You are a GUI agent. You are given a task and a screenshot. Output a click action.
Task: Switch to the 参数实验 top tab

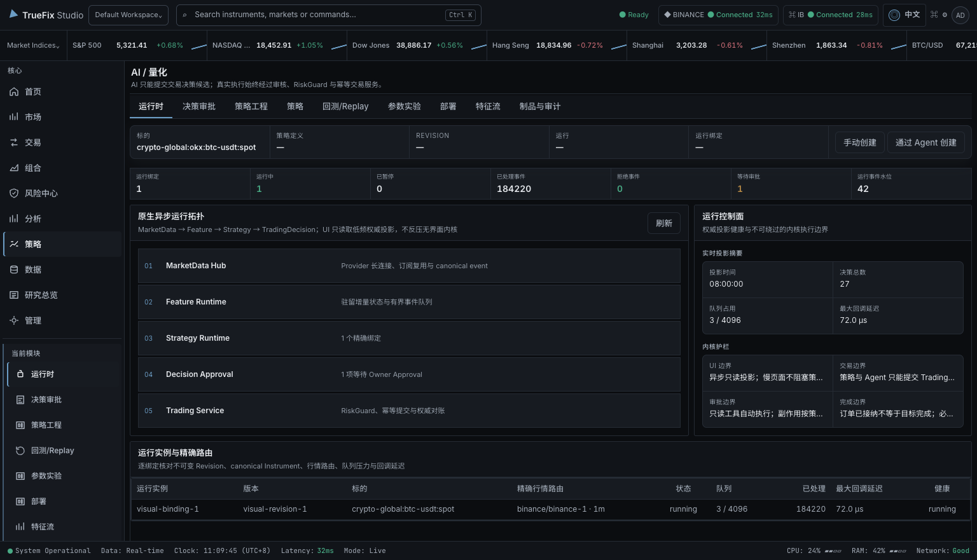click(x=405, y=106)
